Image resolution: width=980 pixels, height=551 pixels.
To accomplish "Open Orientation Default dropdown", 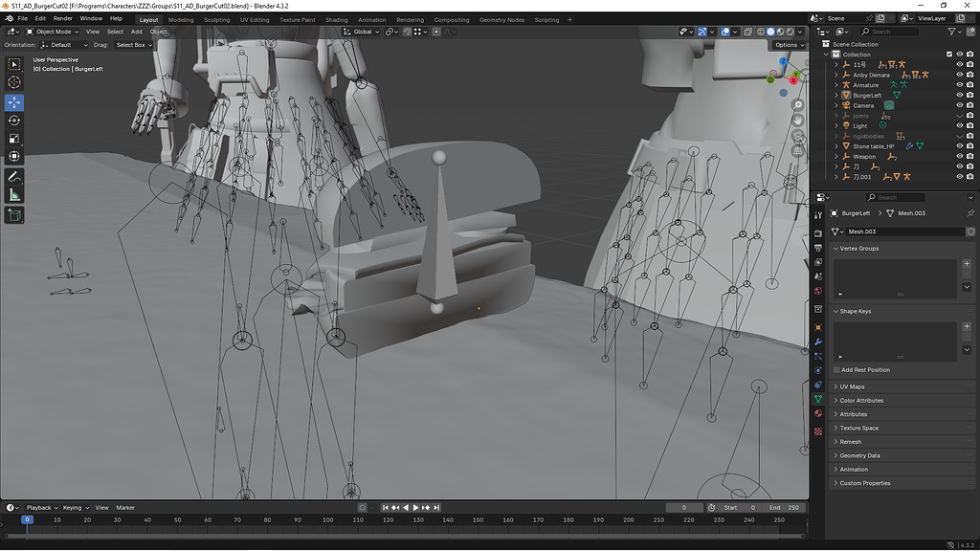I will click(x=64, y=45).
